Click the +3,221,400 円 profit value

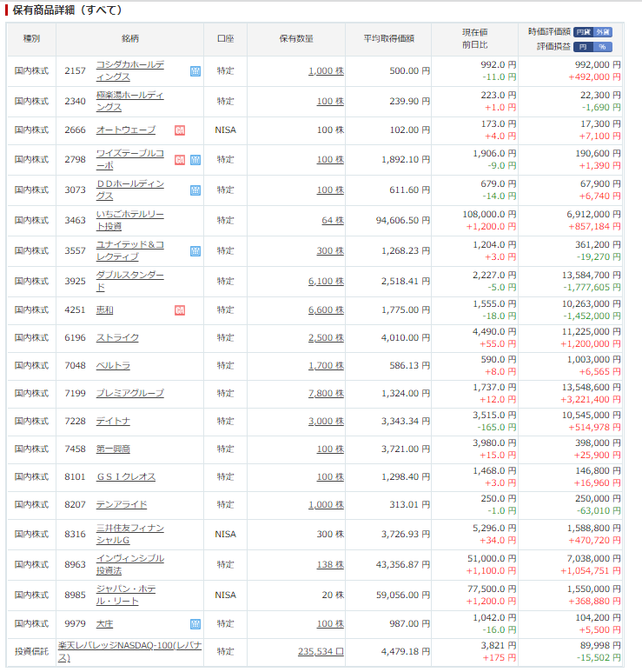coord(591,400)
